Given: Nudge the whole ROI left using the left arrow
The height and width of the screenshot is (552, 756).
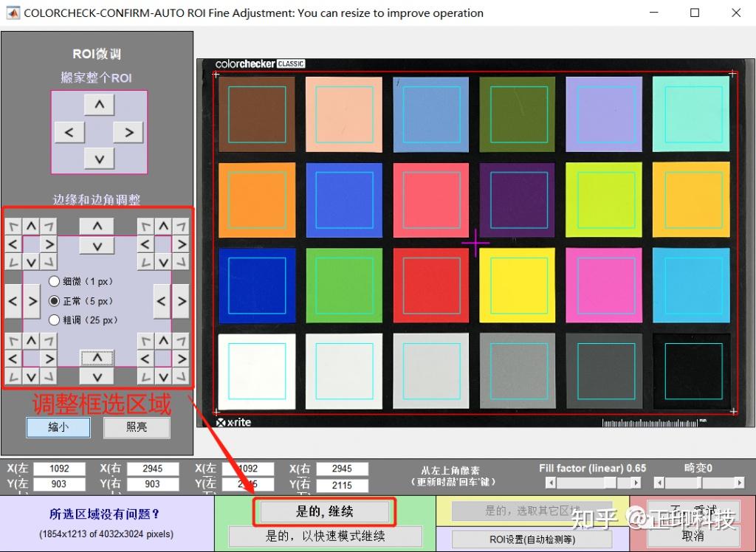Looking at the screenshot, I should (70, 131).
